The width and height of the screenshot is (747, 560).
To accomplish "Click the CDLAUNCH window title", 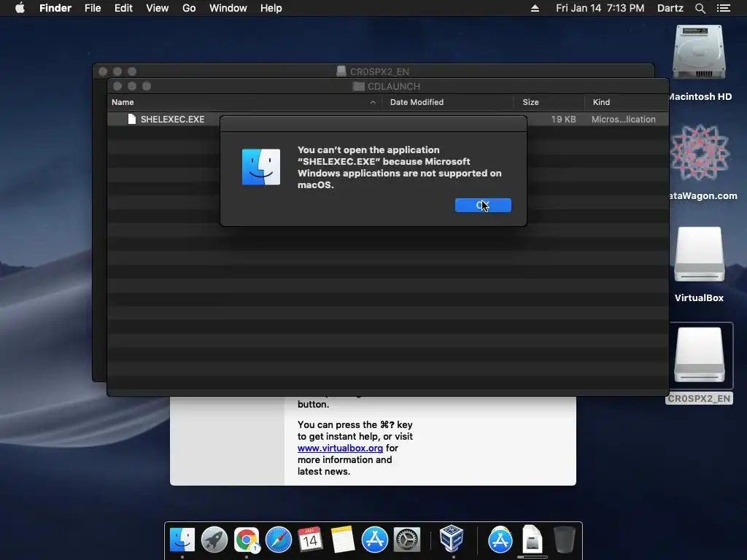I will point(393,86).
